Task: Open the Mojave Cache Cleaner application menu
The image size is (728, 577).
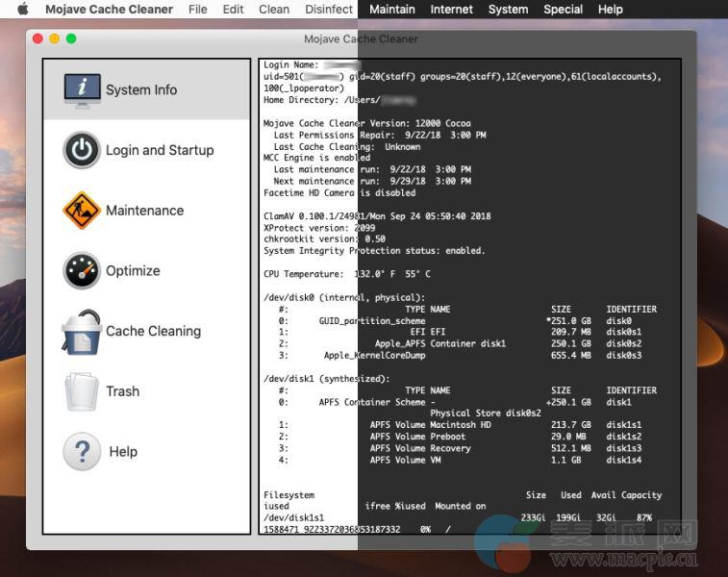Action: point(110,10)
